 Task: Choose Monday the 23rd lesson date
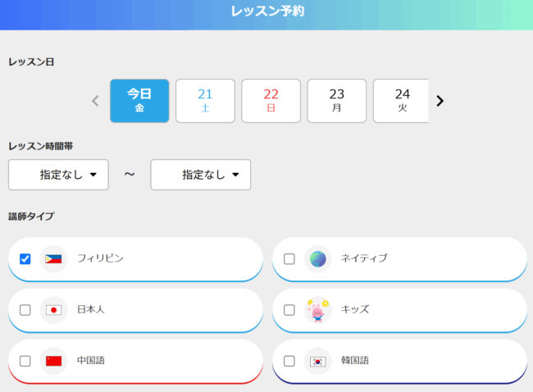(x=336, y=101)
